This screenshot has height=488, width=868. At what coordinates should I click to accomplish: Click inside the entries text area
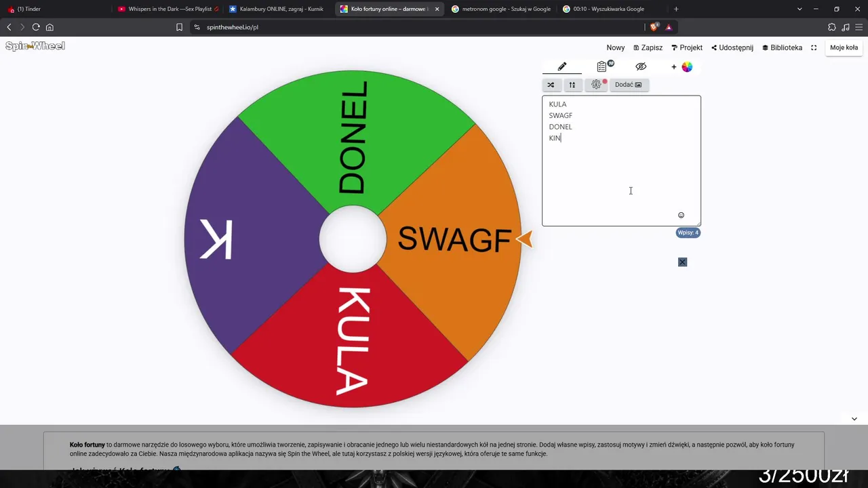pyautogui.click(x=621, y=161)
